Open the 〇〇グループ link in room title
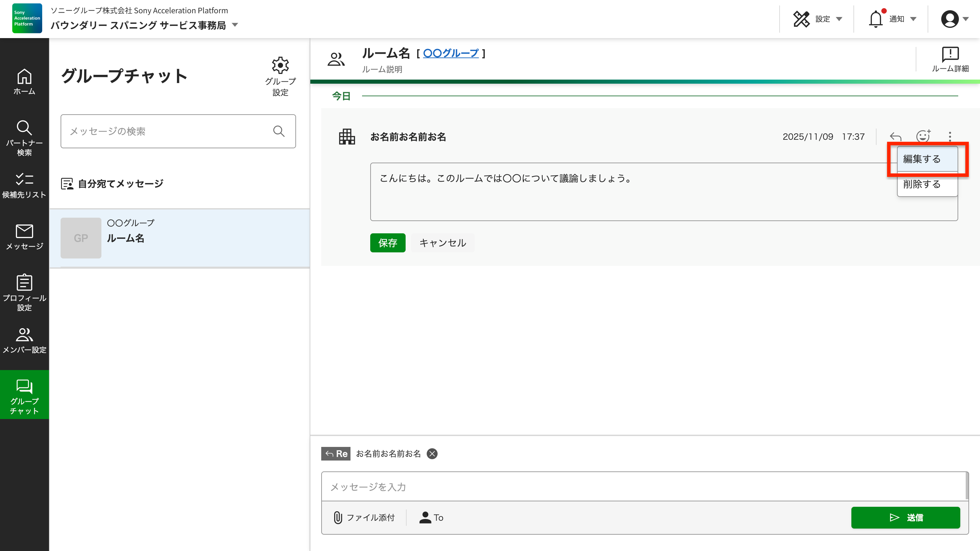The width and height of the screenshot is (980, 551). [x=451, y=53]
